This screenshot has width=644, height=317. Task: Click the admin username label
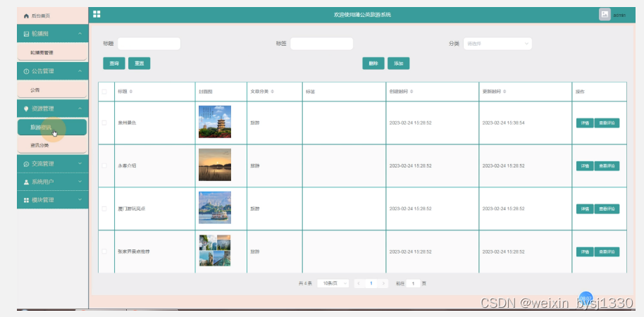[619, 15]
